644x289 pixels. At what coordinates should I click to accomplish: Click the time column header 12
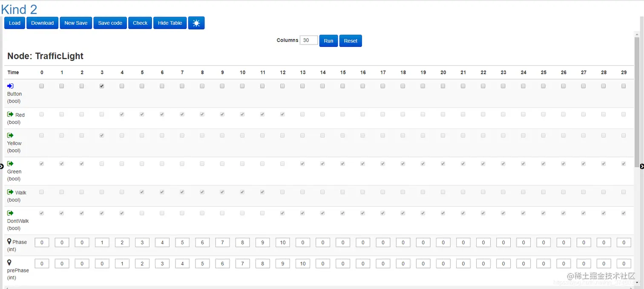click(283, 72)
